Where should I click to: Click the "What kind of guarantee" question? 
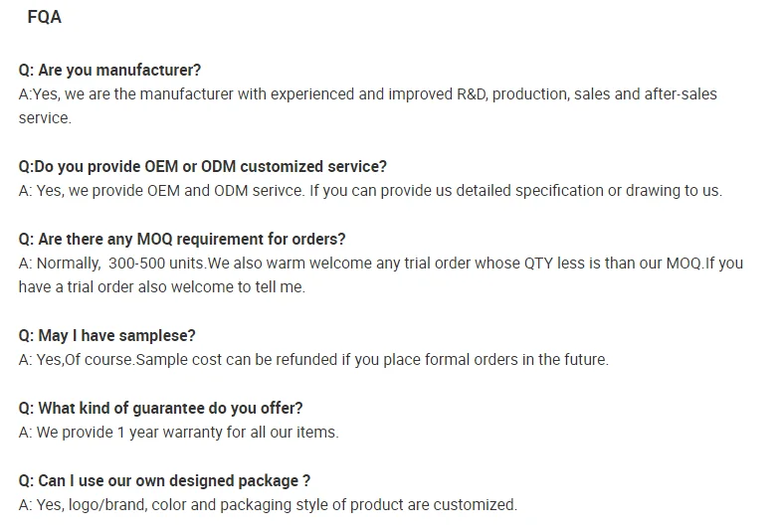point(160,409)
